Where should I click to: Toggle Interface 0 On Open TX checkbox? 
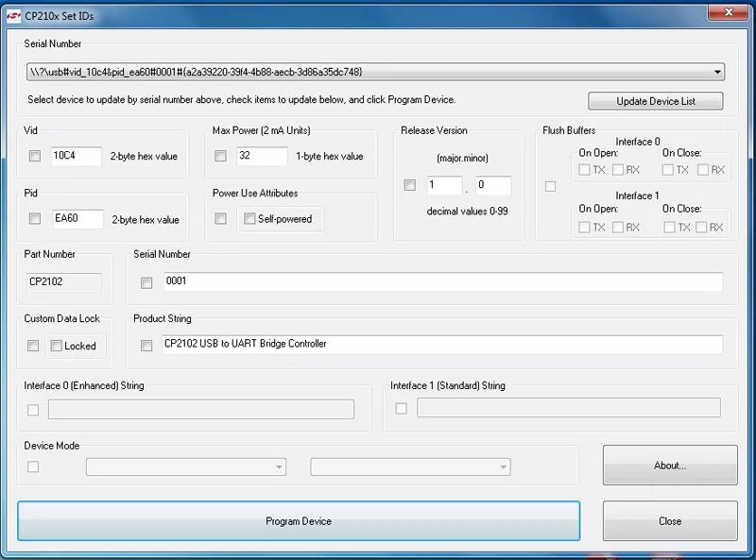pyautogui.click(x=584, y=170)
